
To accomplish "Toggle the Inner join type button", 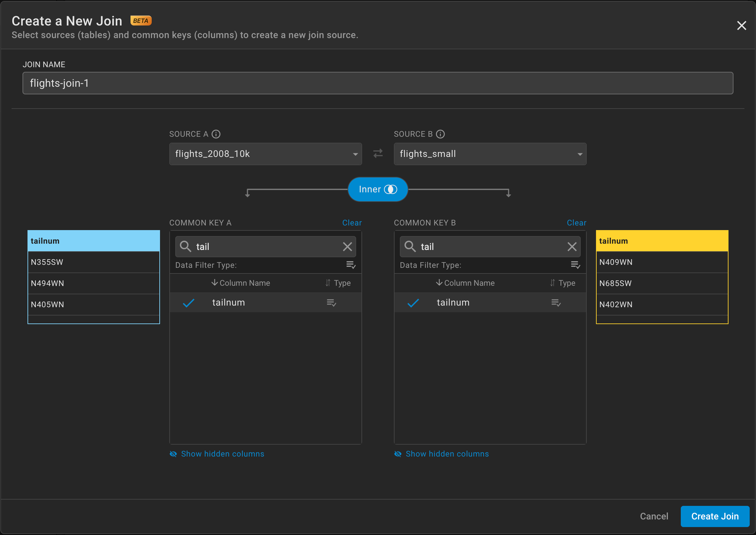I will (x=378, y=189).
